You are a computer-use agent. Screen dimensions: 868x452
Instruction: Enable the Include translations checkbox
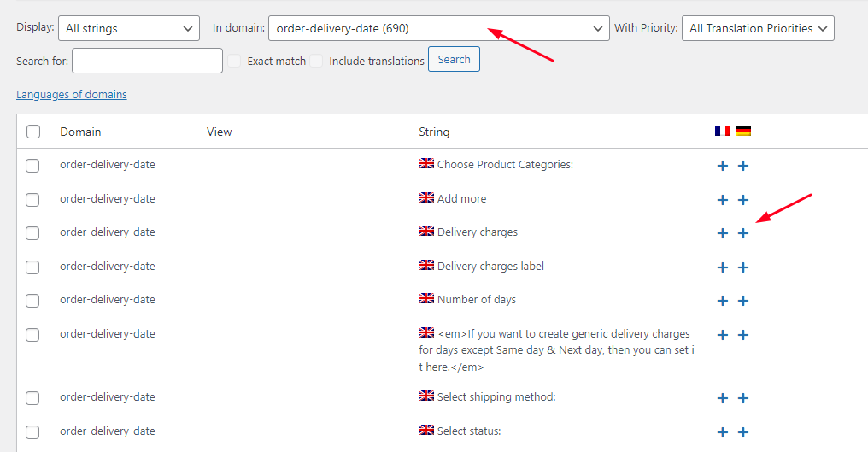point(316,61)
